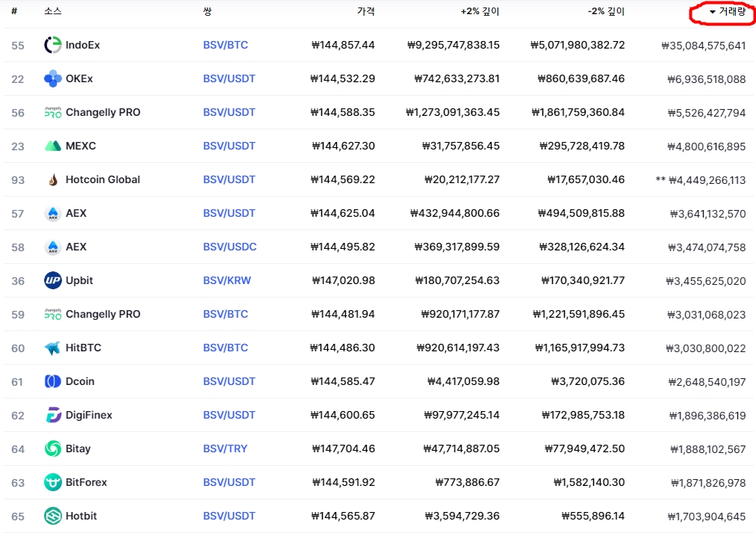Open MEXC BSV/USDT pair link
Viewport: 756px width, 536px height.
[229, 146]
